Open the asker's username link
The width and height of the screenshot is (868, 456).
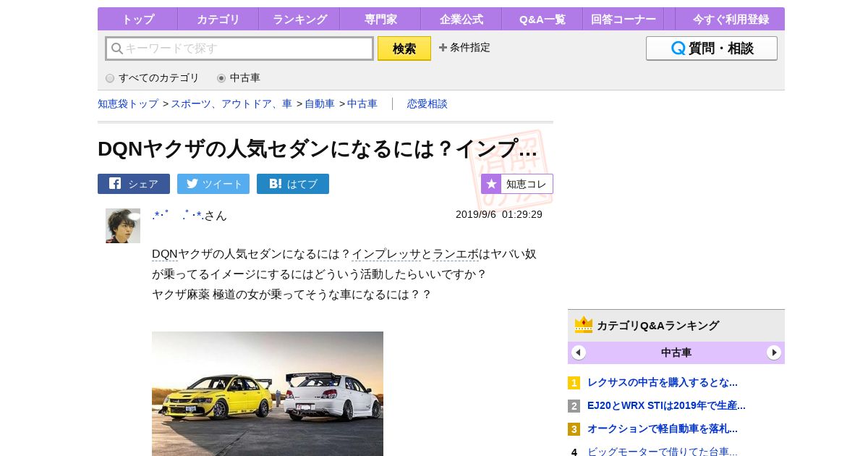coord(177,215)
